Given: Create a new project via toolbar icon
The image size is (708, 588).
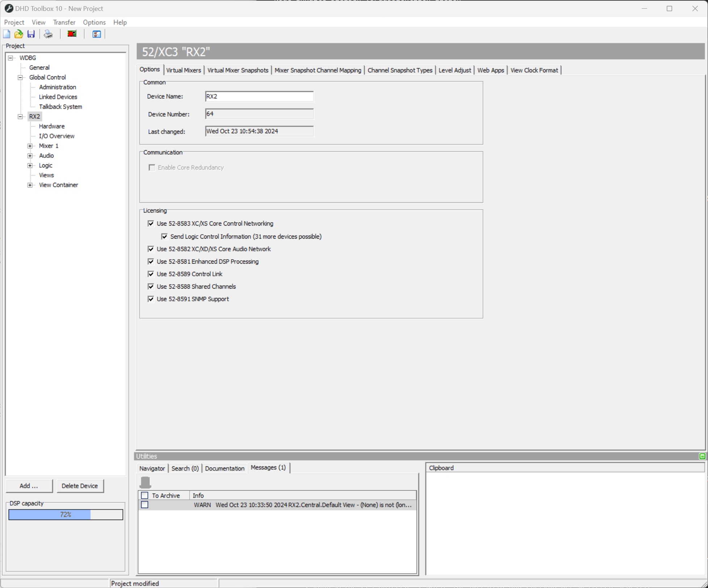Looking at the screenshot, I should point(7,34).
